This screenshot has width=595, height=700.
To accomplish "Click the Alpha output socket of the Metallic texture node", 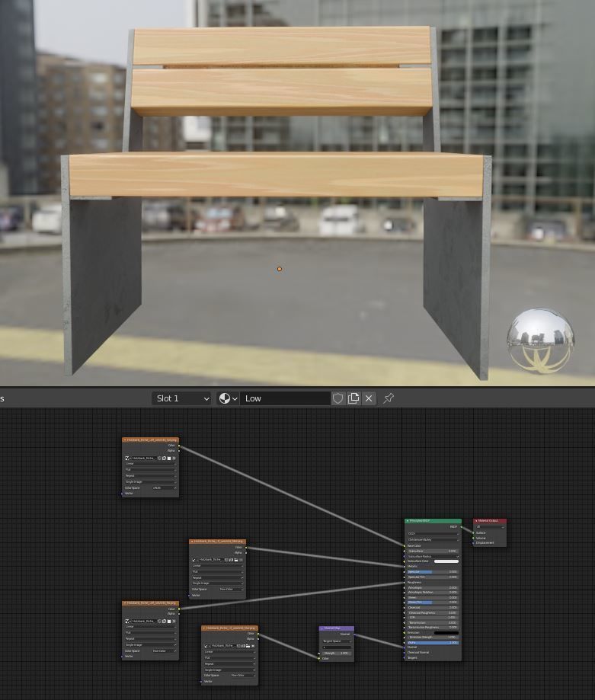I will click(246, 553).
